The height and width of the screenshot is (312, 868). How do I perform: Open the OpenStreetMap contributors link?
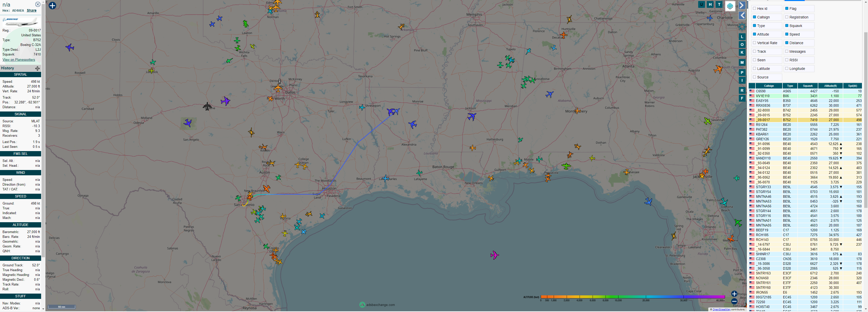[721, 309]
